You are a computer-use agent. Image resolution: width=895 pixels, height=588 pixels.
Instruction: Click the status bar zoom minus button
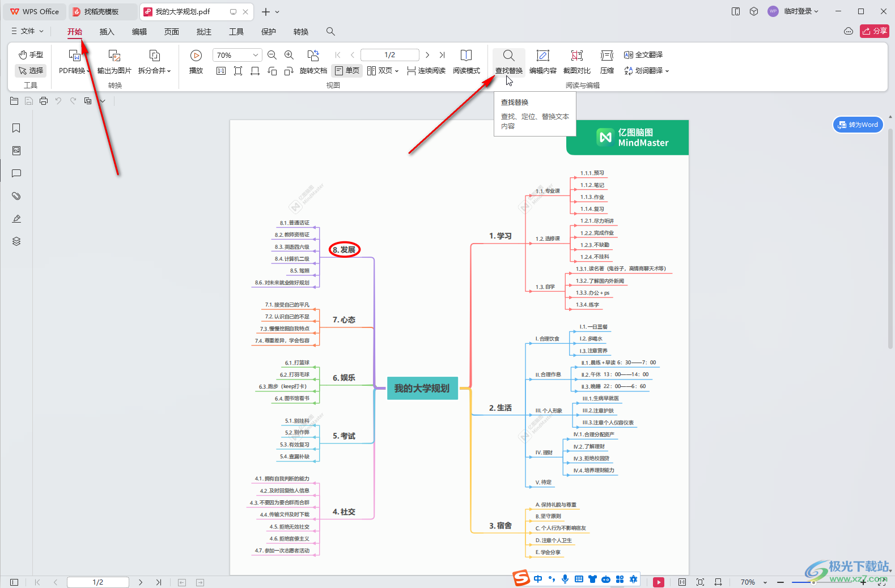(781, 582)
